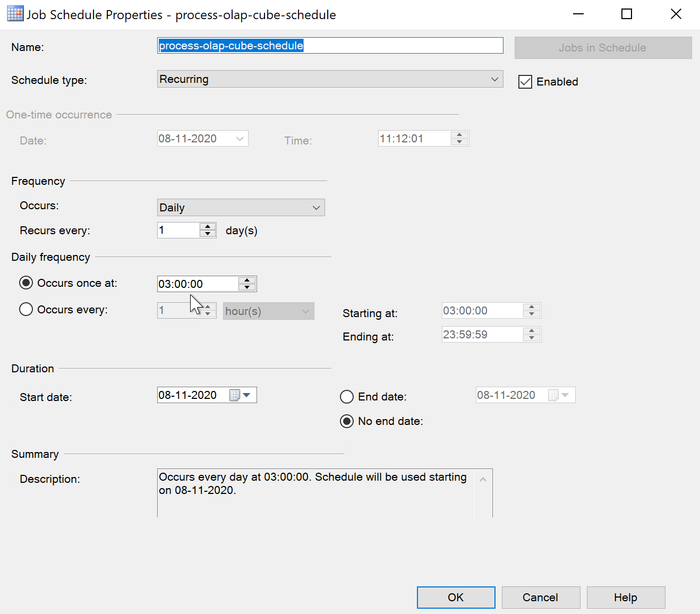Screen dimensions: 700x614
Task: Choose the No end date option
Action: tap(347, 421)
